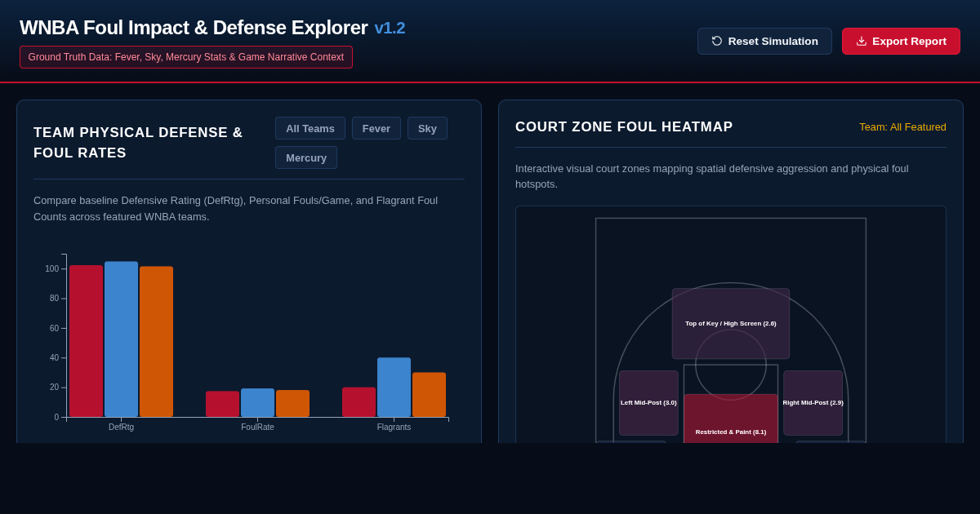Click the red DefRtg bar
The image size is (980, 514).
[87, 341]
